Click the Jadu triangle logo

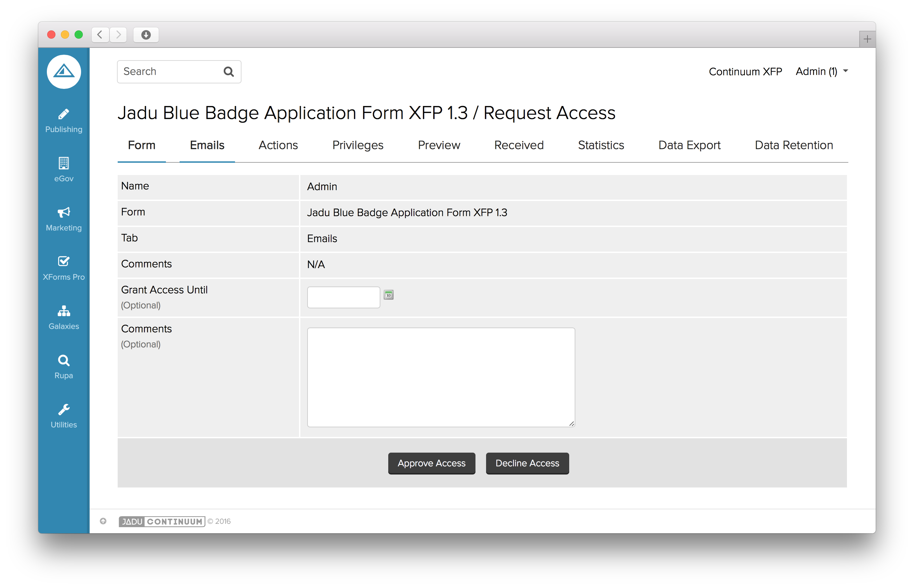(64, 72)
